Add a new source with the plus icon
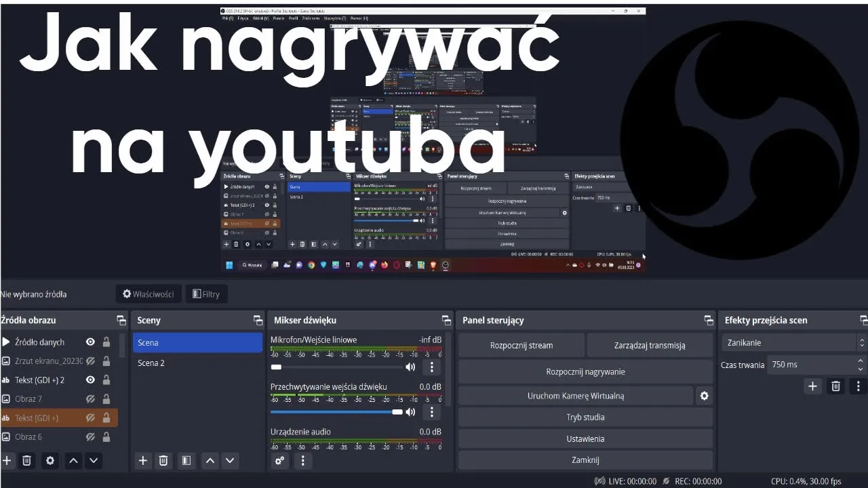This screenshot has width=868, height=488. tap(7, 460)
